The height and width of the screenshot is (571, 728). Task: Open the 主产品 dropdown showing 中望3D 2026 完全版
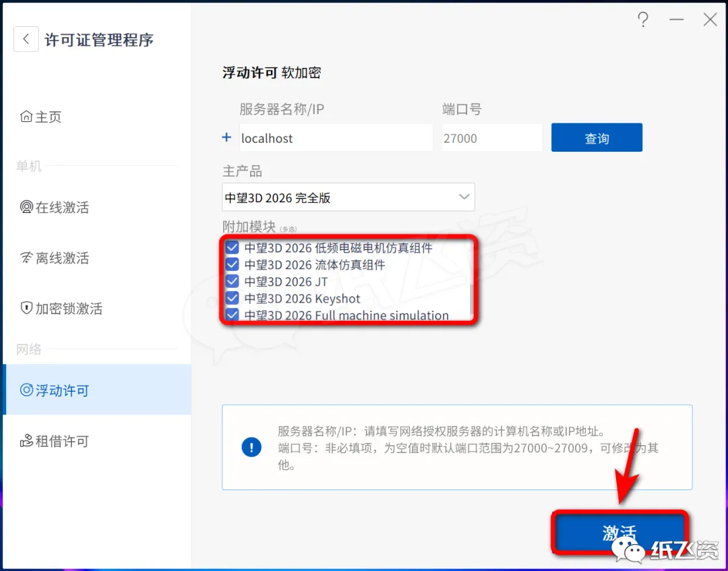pos(348,198)
